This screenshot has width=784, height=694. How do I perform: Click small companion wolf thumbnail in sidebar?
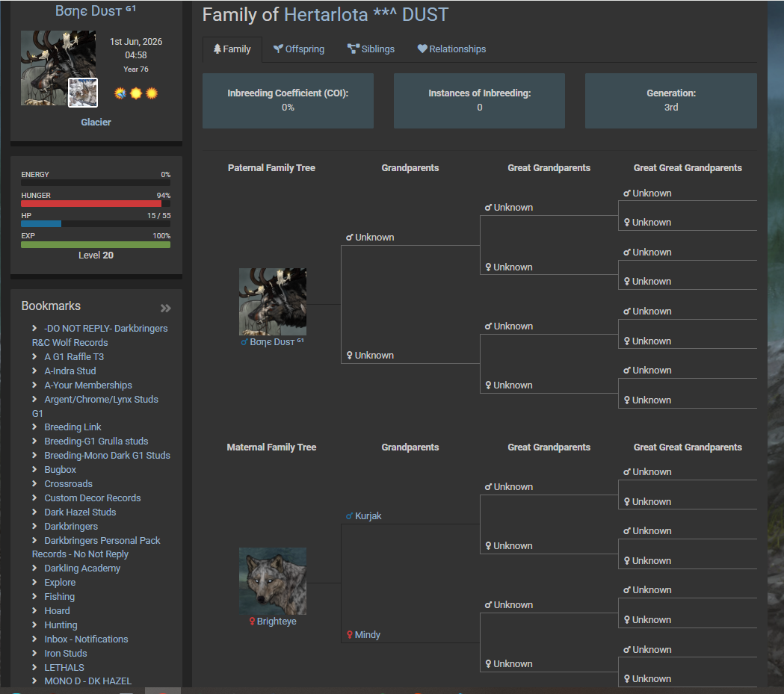coord(82,93)
